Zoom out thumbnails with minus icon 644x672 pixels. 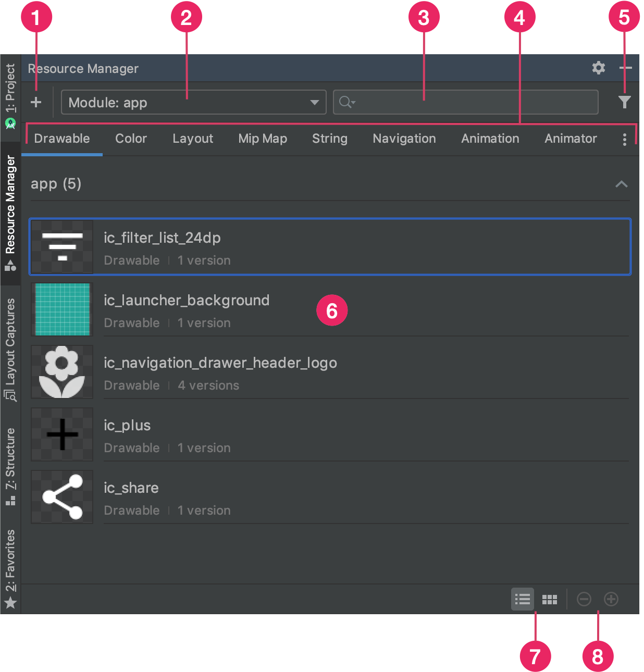point(584,599)
